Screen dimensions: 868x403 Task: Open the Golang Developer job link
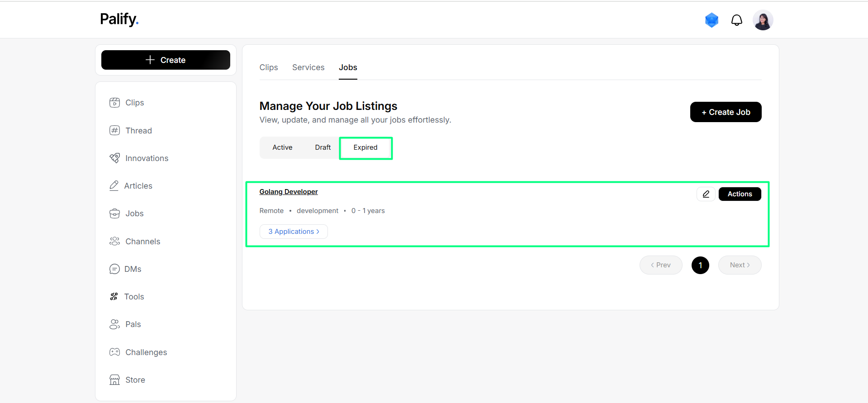click(x=289, y=192)
